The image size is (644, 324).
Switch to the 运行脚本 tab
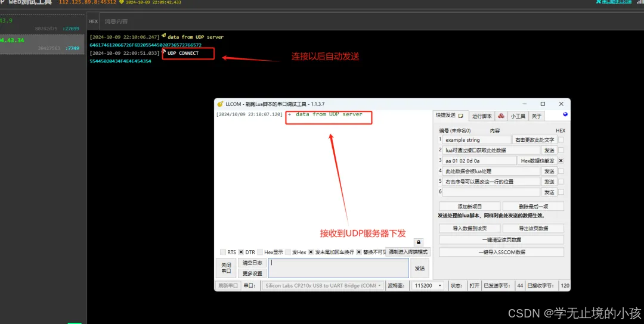tap(481, 116)
